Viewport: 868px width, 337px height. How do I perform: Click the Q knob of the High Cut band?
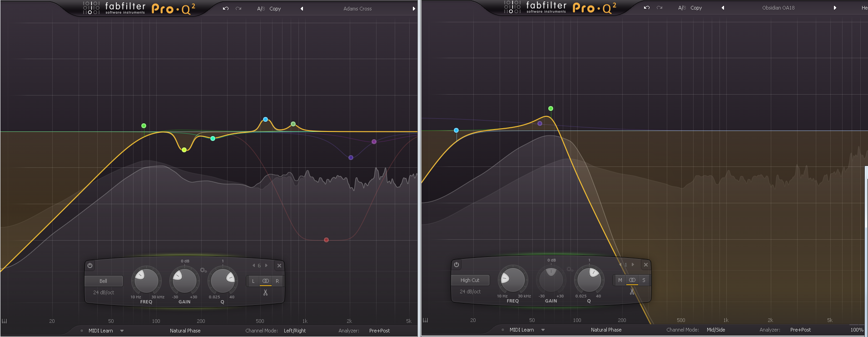tap(589, 279)
